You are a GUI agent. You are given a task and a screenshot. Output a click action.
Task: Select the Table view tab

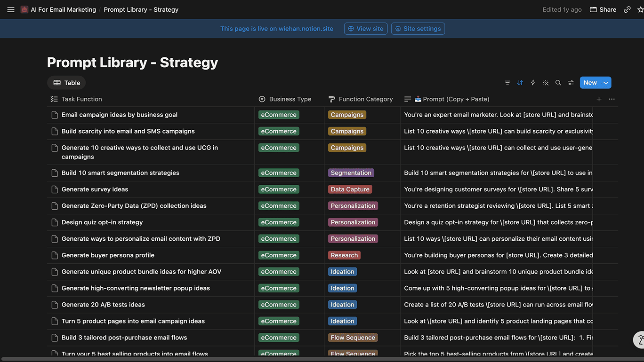tap(66, 83)
